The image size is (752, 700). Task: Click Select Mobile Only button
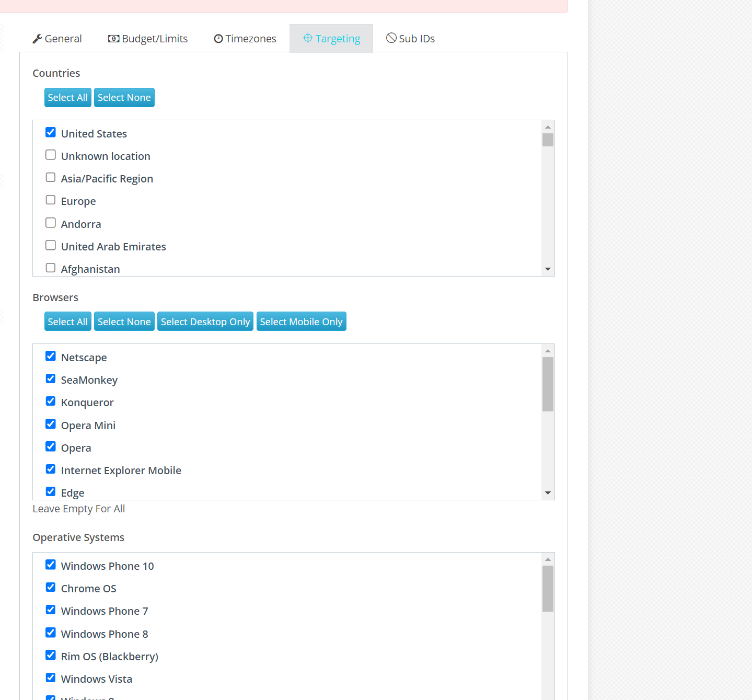pos(301,322)
